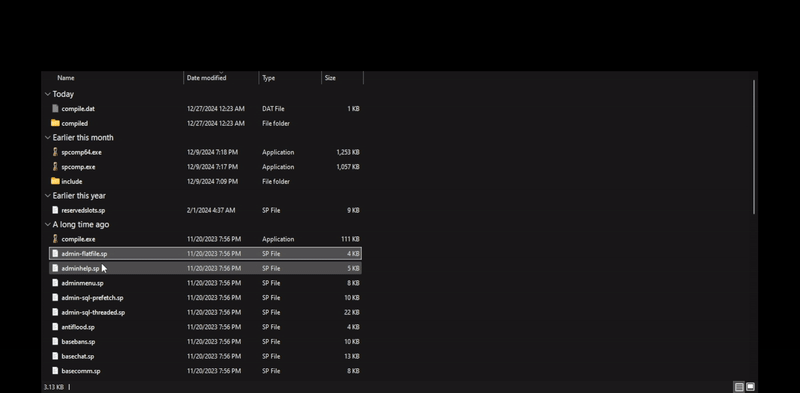Viewport: 800px width, 393px height.
Task: Open the compiled folder icon
Action: (55, 123)
